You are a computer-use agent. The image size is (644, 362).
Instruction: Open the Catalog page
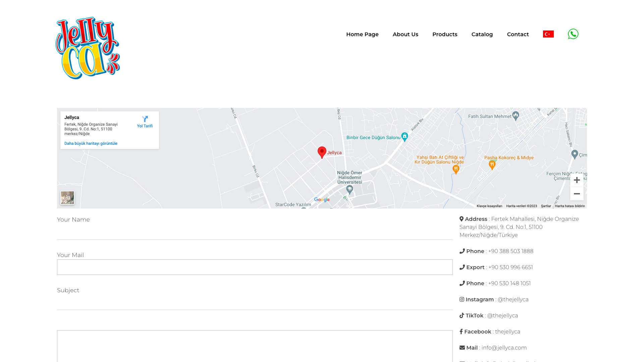pyautogui.click(x=482, y=34)
